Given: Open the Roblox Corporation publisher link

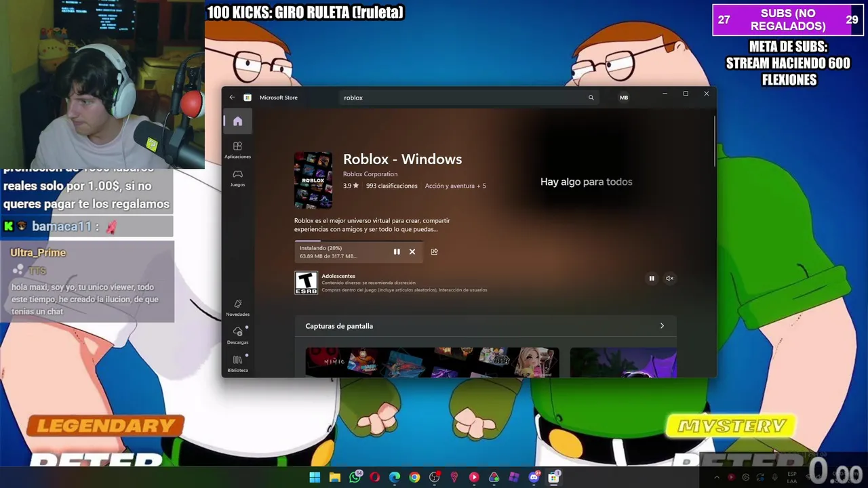Looking at the screenshot, I should tap(370, 174).
